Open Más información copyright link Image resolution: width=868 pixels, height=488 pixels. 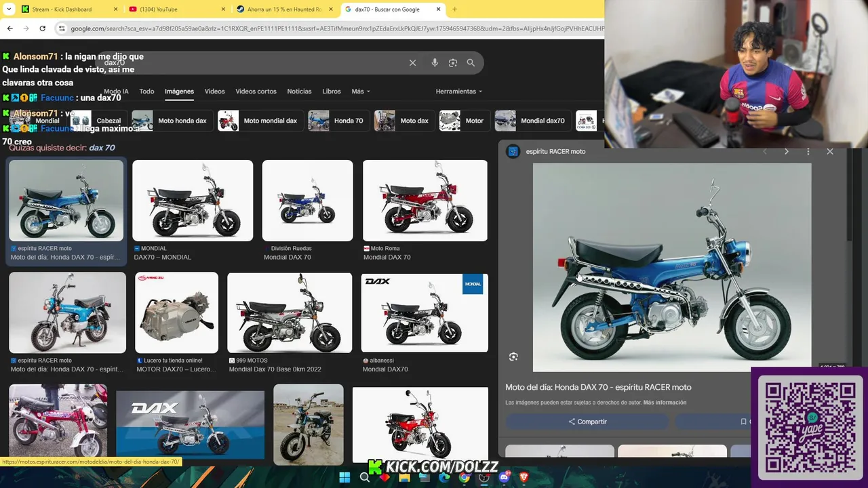(665, 403)
